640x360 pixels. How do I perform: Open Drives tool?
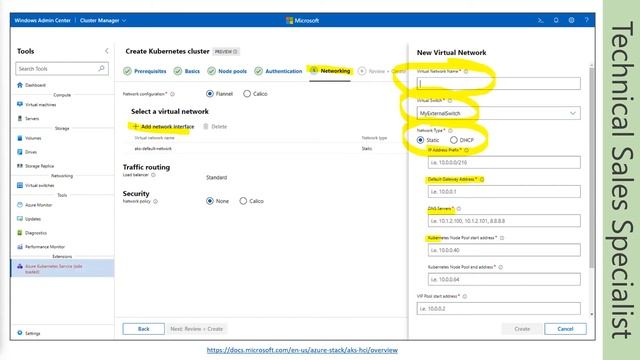(x=27, y=152)
